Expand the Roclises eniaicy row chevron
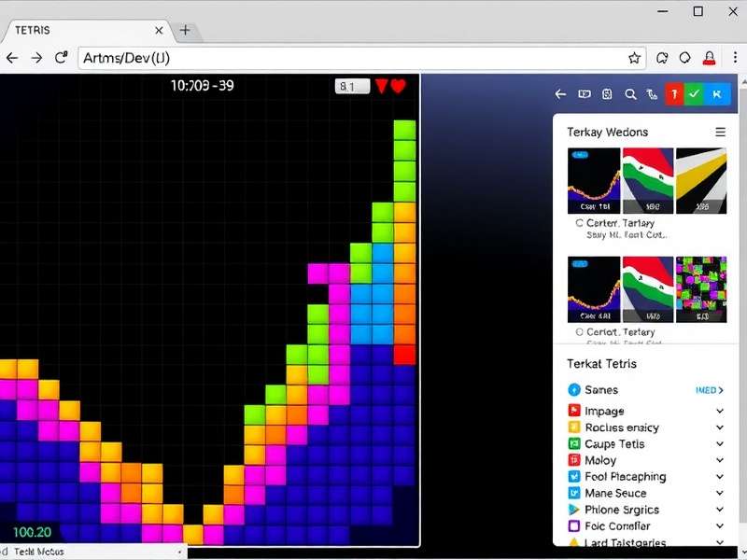This screenshot has height=560, width=747. (720, 427)
